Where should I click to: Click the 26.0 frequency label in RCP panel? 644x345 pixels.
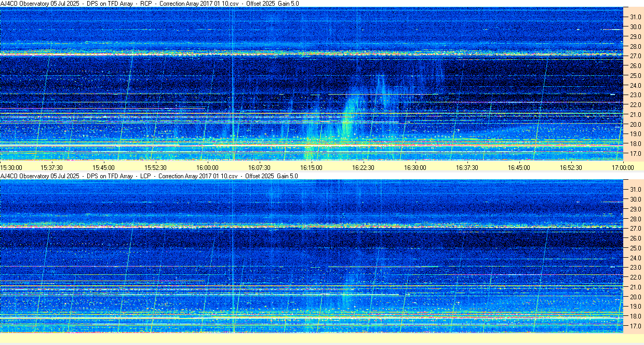pos(636,65)
